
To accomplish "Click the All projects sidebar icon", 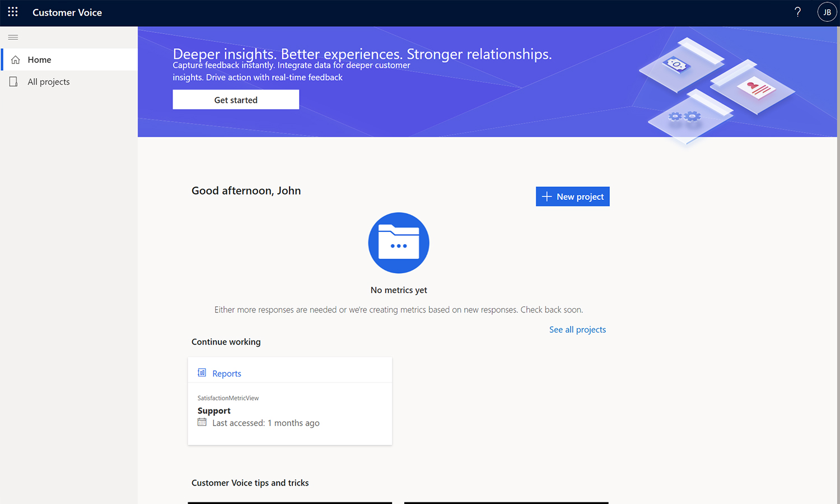I will [13, 81].
